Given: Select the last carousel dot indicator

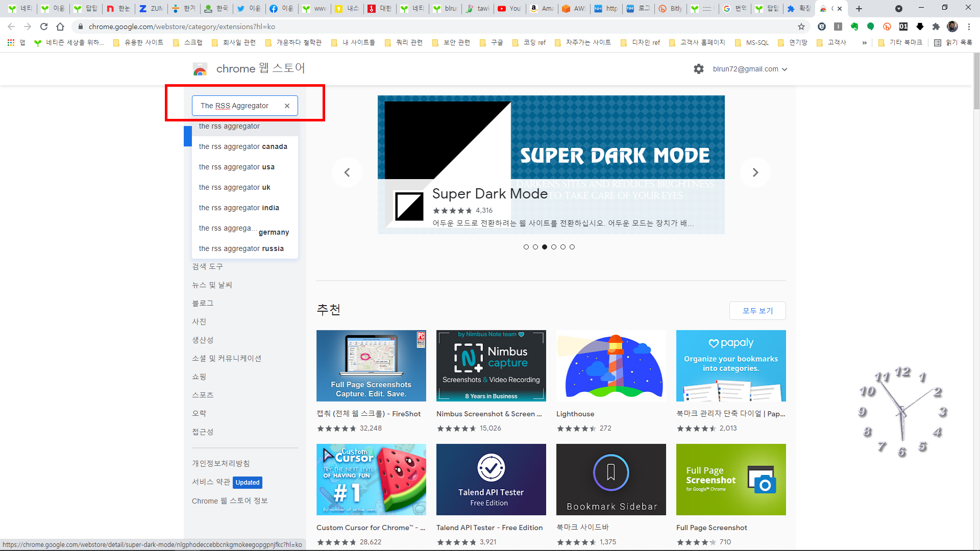Looking at the screenshot, I should coord(572,247).
